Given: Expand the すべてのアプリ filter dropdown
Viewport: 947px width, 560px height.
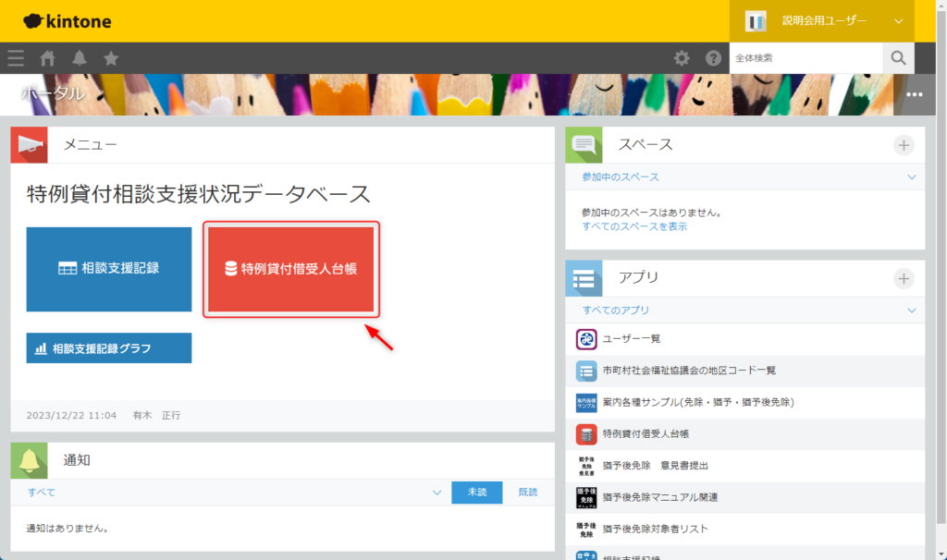Looking at the screenshot, I should tap(912, 310).
